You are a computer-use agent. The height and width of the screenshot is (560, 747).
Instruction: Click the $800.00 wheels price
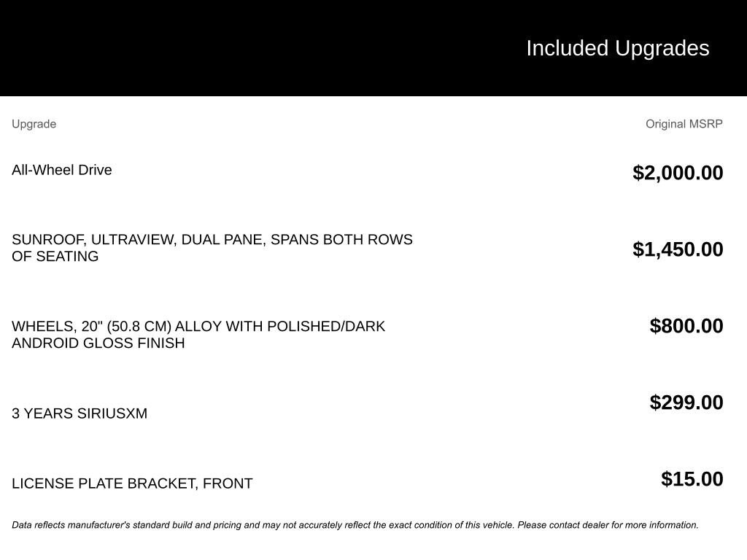(x=686, y=326)
